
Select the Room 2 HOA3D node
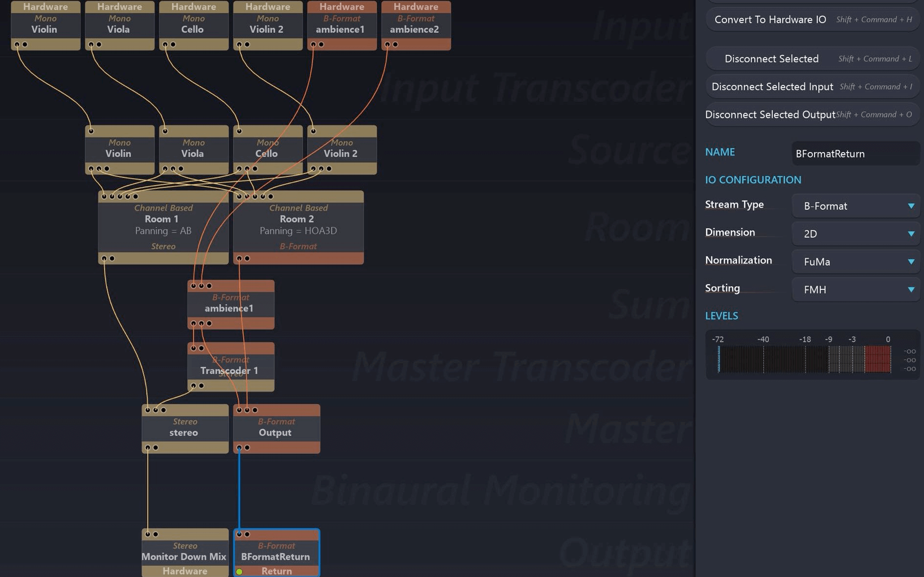[x=298, y=225]
